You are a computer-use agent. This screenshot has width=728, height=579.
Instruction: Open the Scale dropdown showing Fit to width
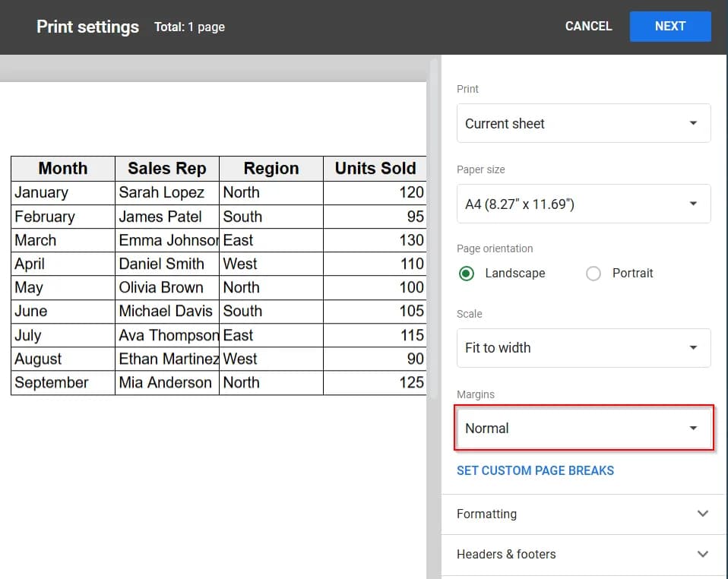click(583, 348)
